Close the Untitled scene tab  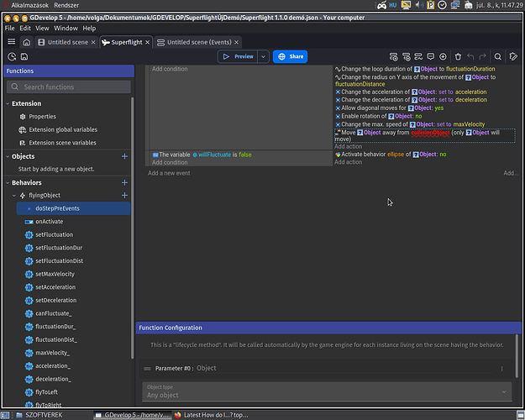click(93, 42)
